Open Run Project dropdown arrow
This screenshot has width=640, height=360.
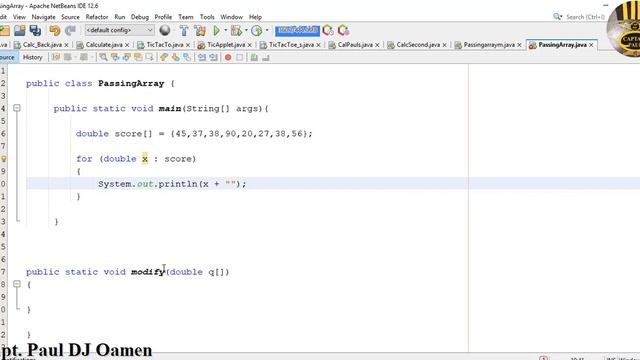click(x=225, y=30)
